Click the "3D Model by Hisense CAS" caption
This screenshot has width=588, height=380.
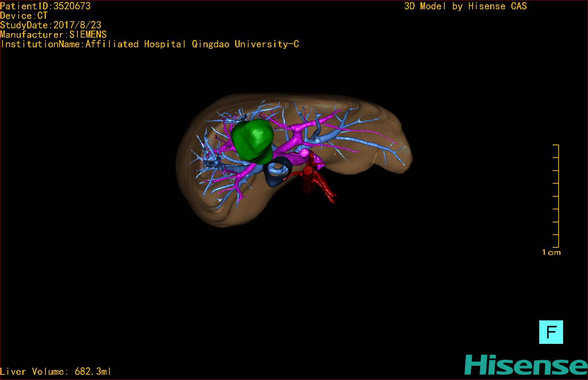click(466, 6)
